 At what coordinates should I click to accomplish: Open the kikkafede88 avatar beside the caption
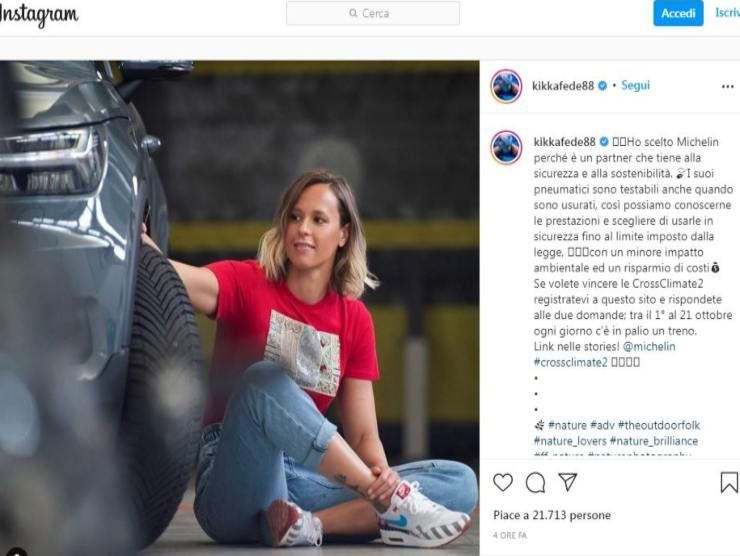pyautogui.click(x=506, y=147)
